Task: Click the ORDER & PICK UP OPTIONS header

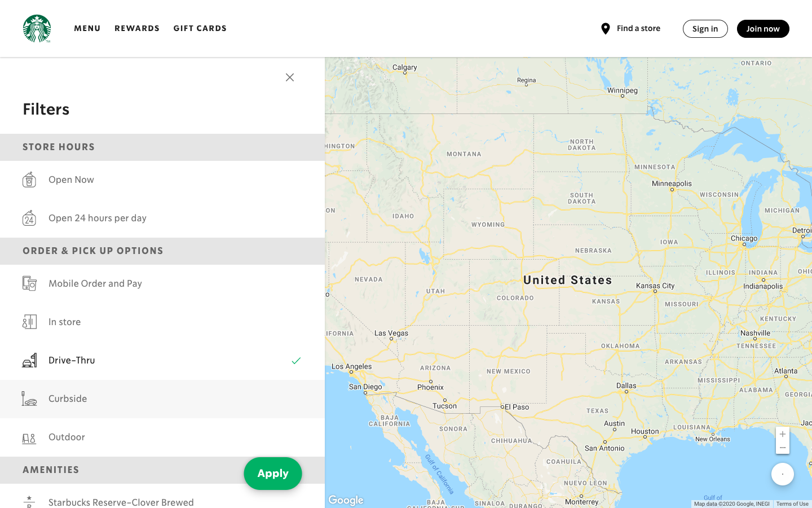Action: [x=93, y=251]
